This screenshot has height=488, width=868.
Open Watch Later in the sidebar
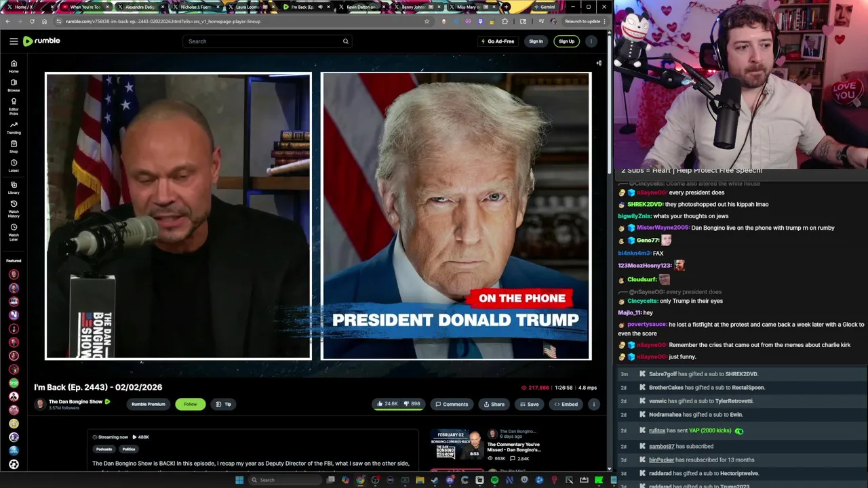14,232
